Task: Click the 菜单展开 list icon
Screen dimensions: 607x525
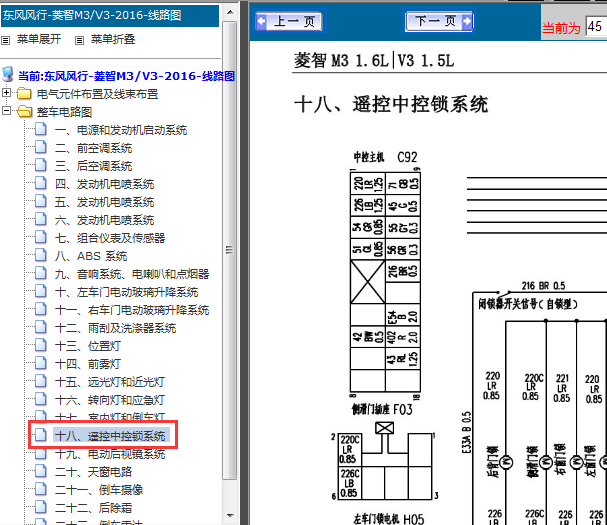Action: pos(5,40)
